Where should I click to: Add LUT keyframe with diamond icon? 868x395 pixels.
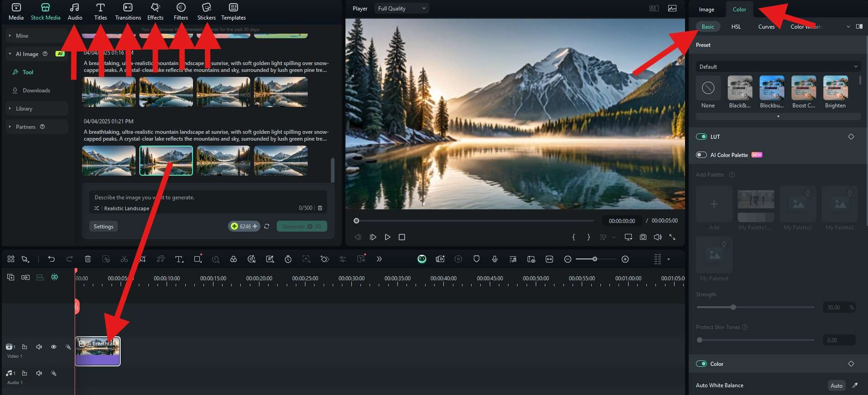851,137
